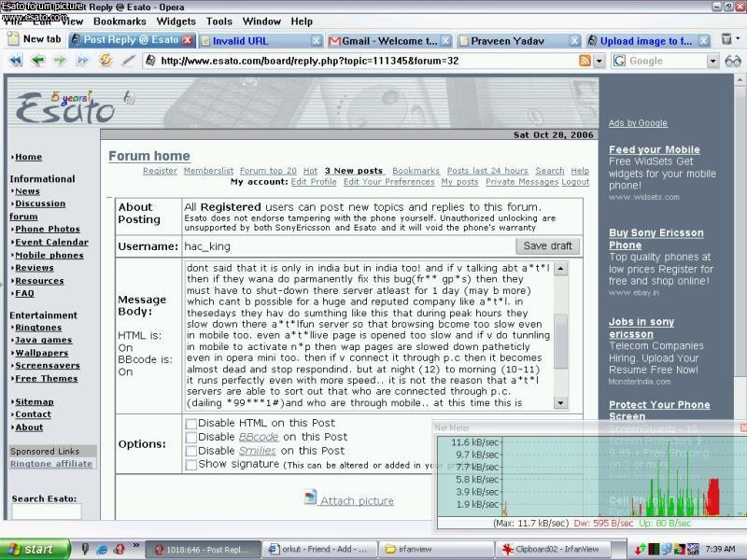This screenshot has height=560, width=747.
Task: Open the Phone Photos sidebar link
Action: click(x=48, y=229)
